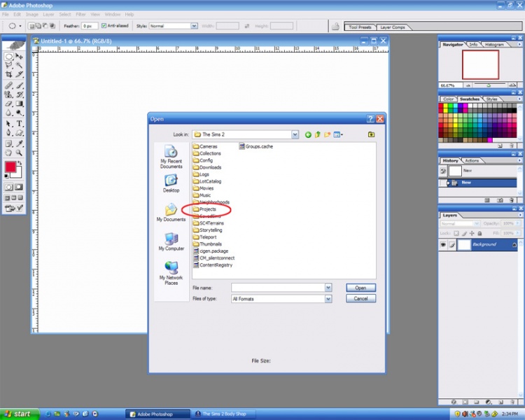525x420 pixels.
Task: Go up one folder level in Open dialog
Action: click(x=317, y=134)
